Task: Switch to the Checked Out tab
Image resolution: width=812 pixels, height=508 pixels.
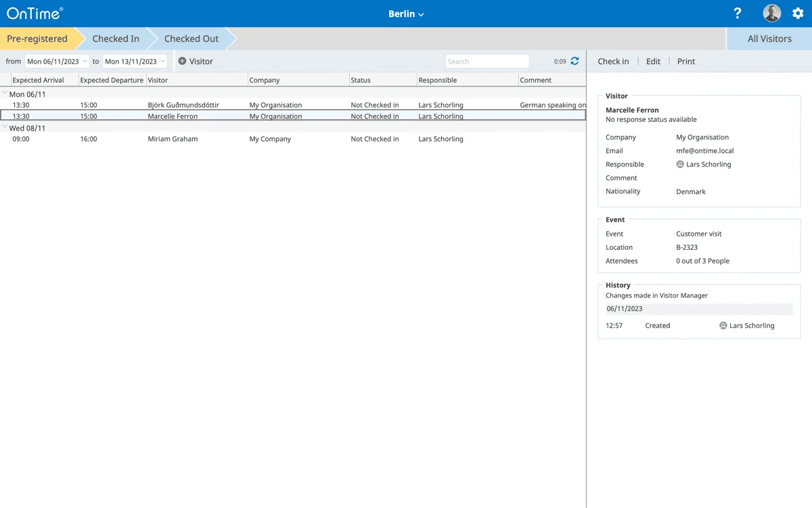Action: point(191,39)
